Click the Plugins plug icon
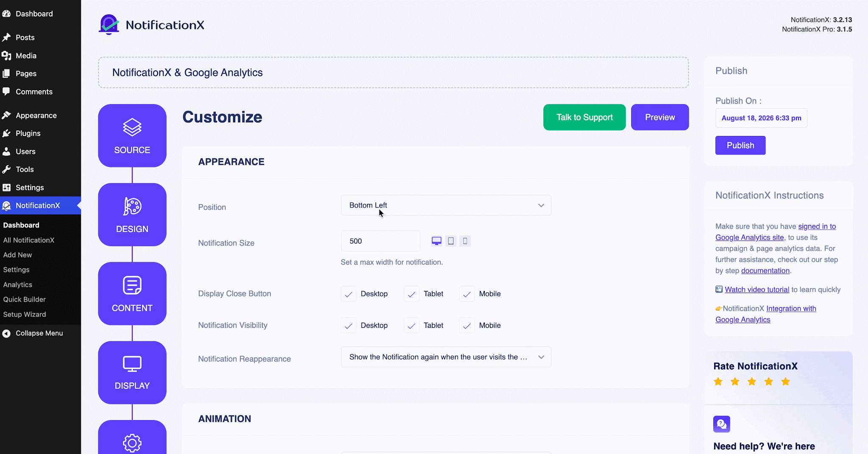868x454 pixels. point(6,133)
